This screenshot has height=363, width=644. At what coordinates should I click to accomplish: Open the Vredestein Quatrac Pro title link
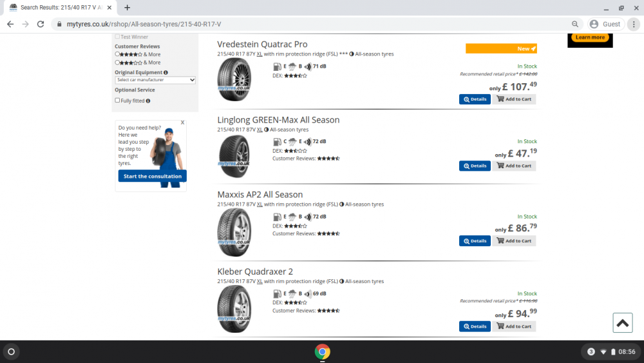coord(262,44)
